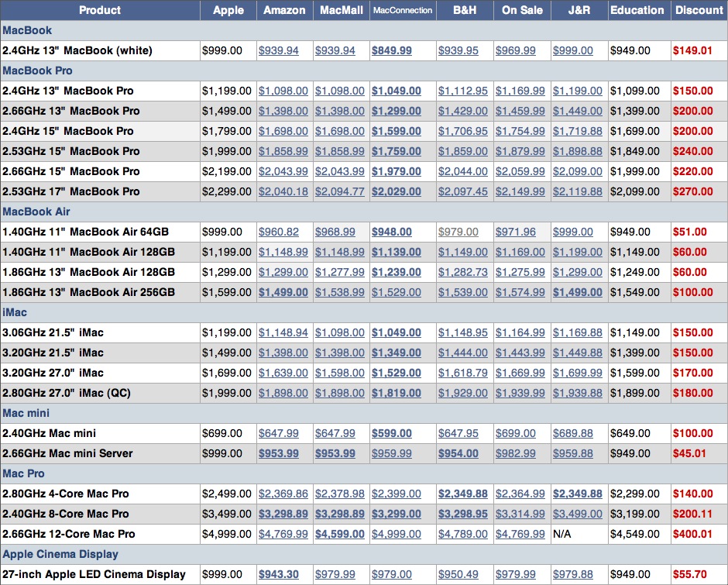Follow B&H $939.95 link for white MacBook
This screenshot has height=585, width=728.
coord(458,50)
